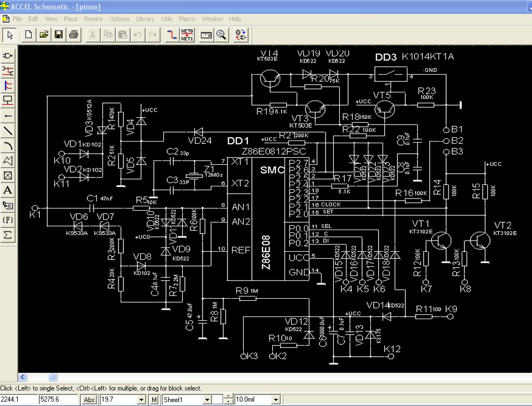This screenshot has height=406, width=532.
Task: Choose the Place Line tool
Action: (8, 131)
